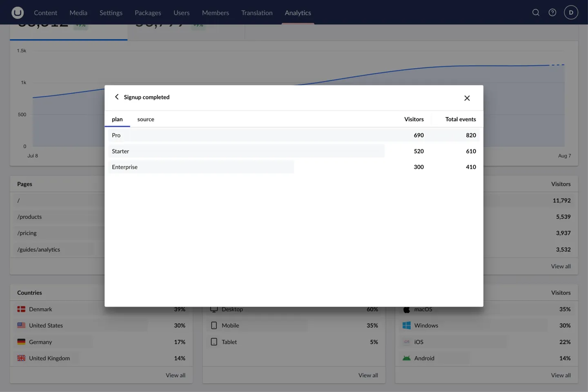Viewport: 588px width, 392px height.
Task: Open the Content section
Action: [45, 13]
